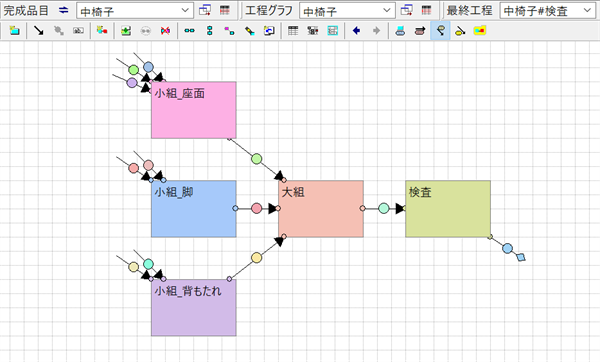Select the 小組_背もたれ process node

[x=194, y=308]
